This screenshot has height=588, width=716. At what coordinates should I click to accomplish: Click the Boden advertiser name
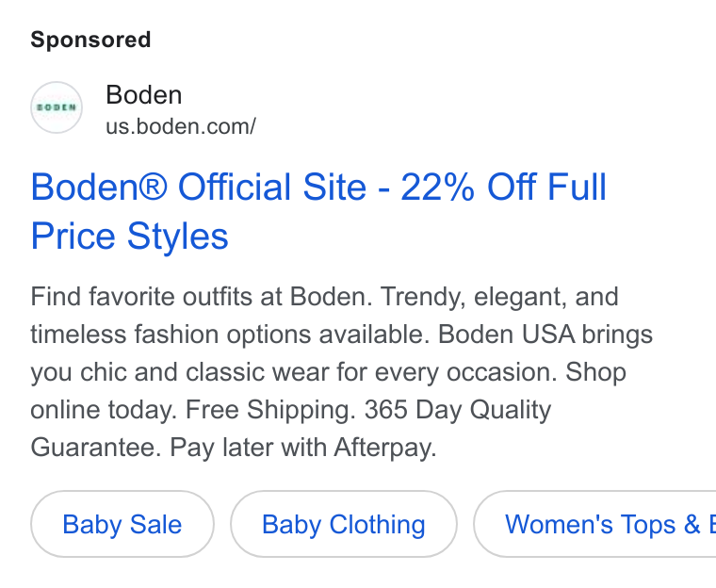144,95
